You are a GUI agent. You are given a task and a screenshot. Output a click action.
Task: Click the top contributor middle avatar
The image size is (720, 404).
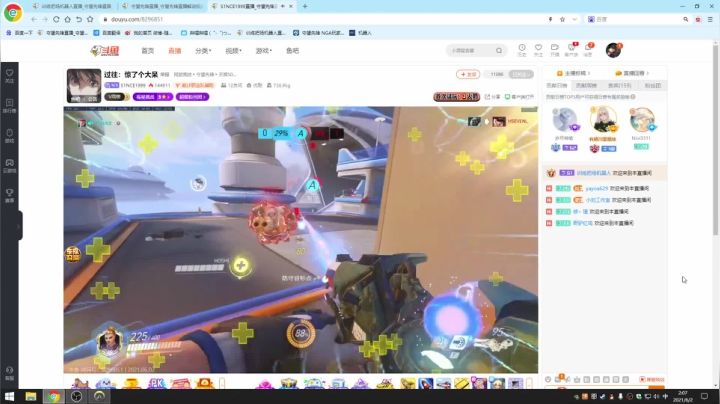click(x=603, y=119)
